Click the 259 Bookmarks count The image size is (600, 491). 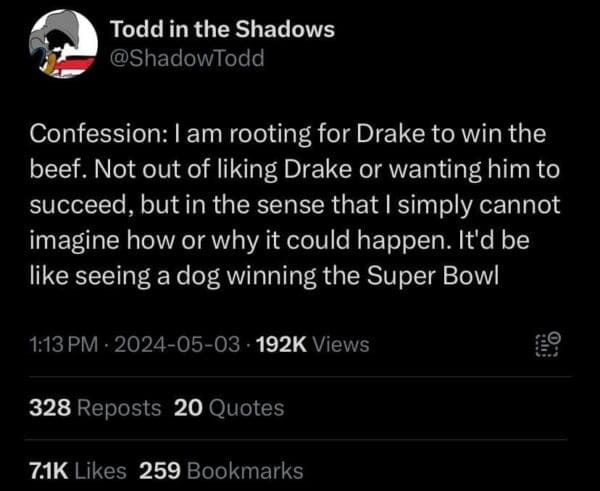221,470
